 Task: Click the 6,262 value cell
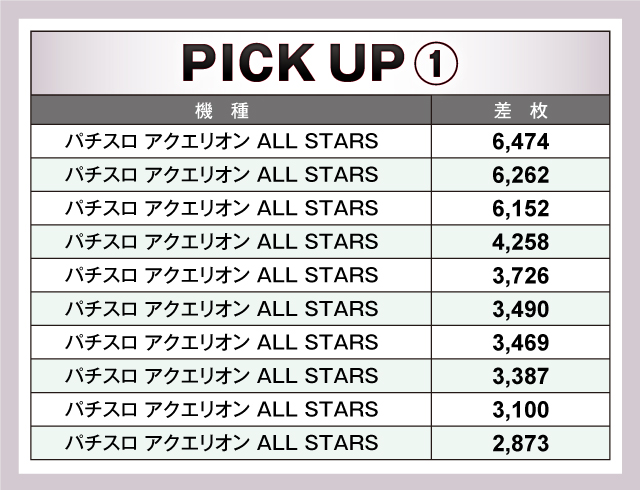click(521, 176)
